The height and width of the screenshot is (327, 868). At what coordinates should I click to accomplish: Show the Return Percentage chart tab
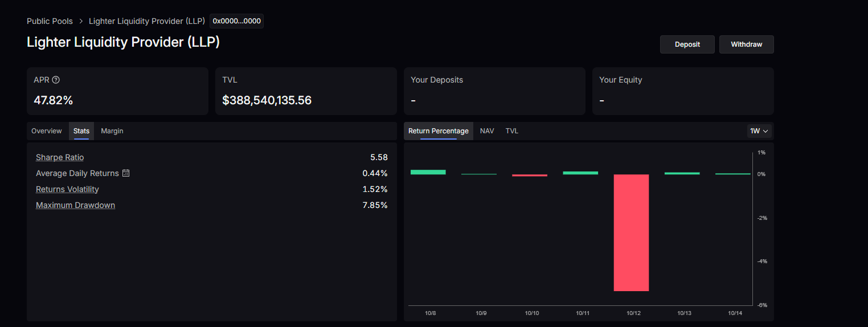438,131
